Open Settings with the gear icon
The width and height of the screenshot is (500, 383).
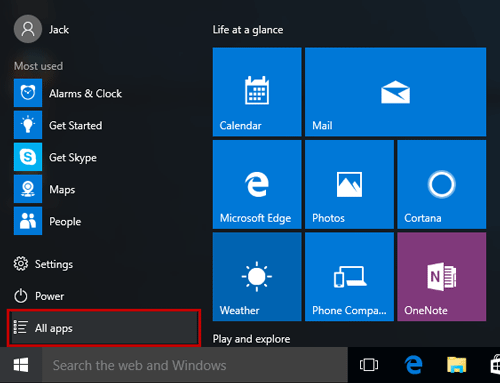coord(21,264)
